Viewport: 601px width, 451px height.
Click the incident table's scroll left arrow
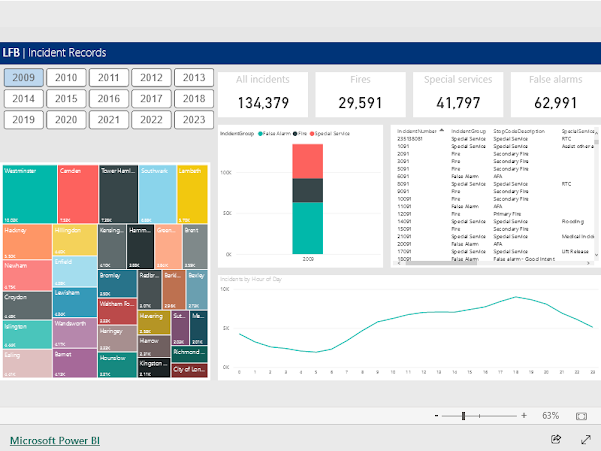point(399,263)
